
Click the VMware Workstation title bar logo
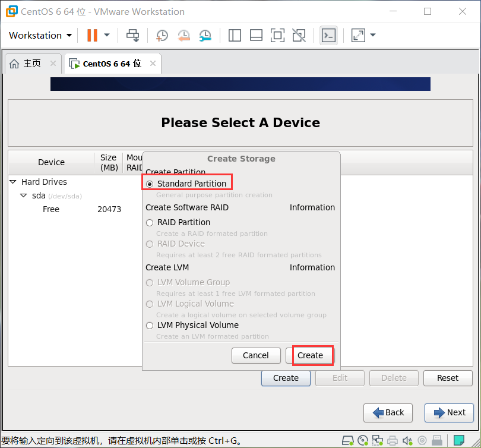tap(12, 11)
